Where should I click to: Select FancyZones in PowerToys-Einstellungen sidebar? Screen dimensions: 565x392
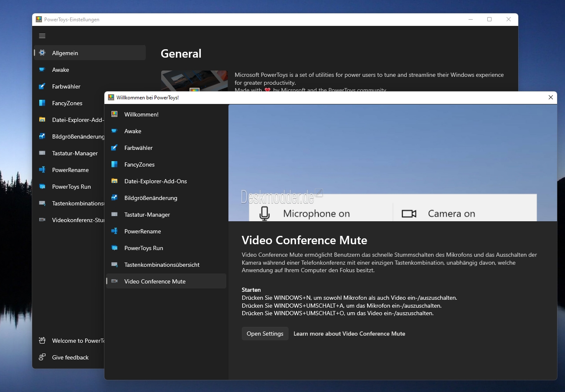(69, 103)
